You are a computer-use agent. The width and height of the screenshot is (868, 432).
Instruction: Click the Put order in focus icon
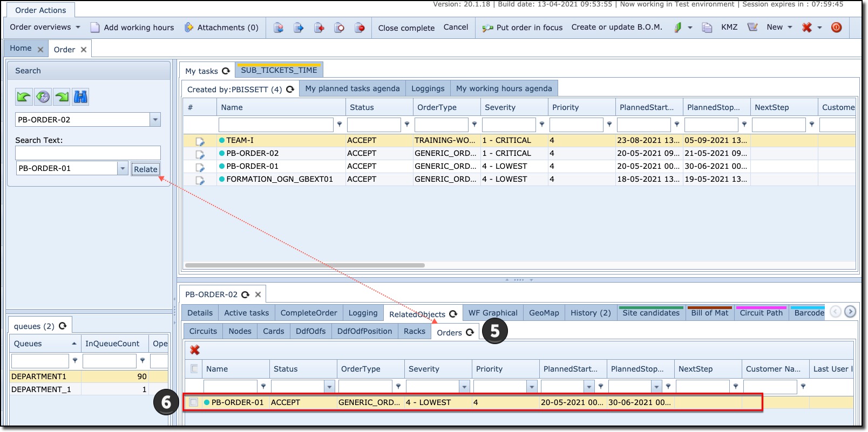coord(487,28)
